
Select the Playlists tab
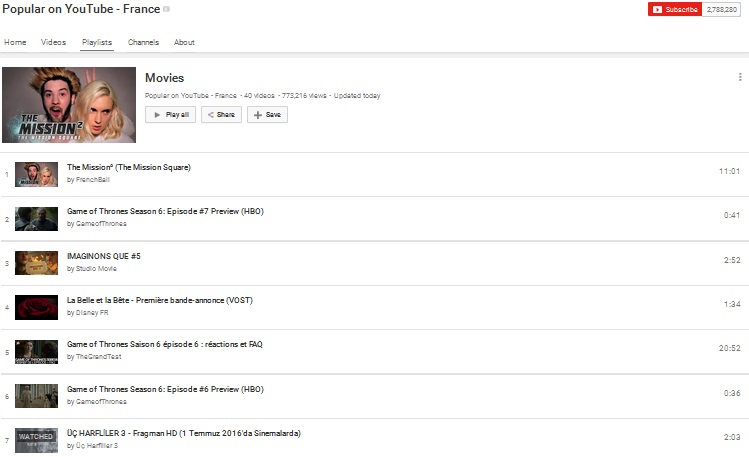coord(97,42)
